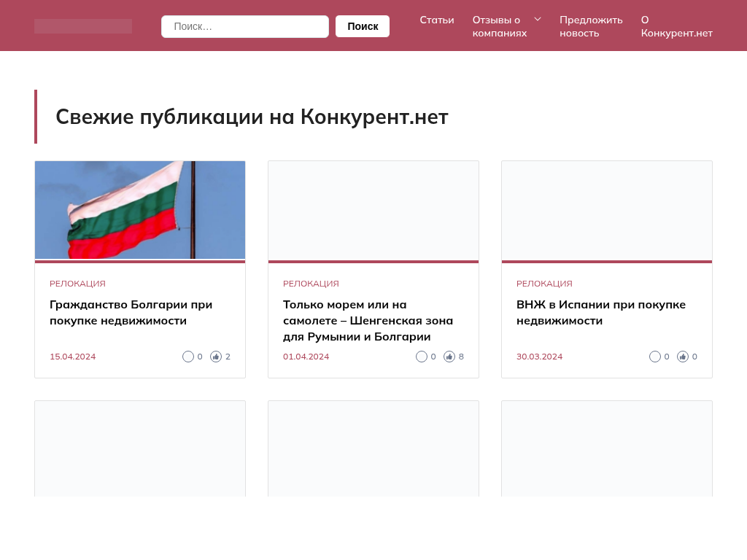Image resolution: width=747 pixels, height=560 pixels.
Task: Open thumbnail of ВНЖ в Испании article
Action: (607, 211)
